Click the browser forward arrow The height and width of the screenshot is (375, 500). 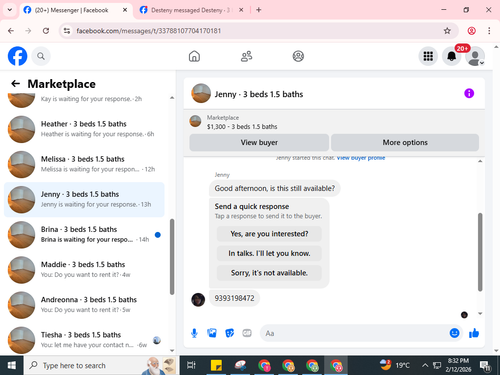coord(28,31)
